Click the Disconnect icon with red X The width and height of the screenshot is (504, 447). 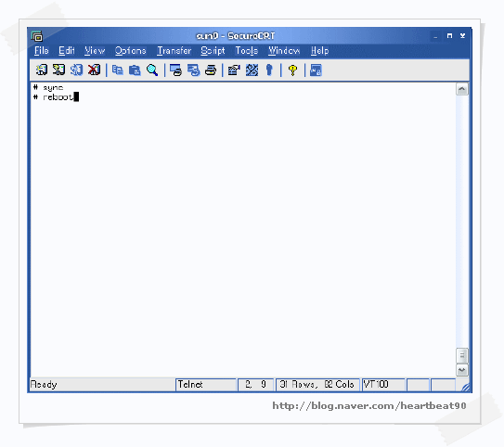94,70
